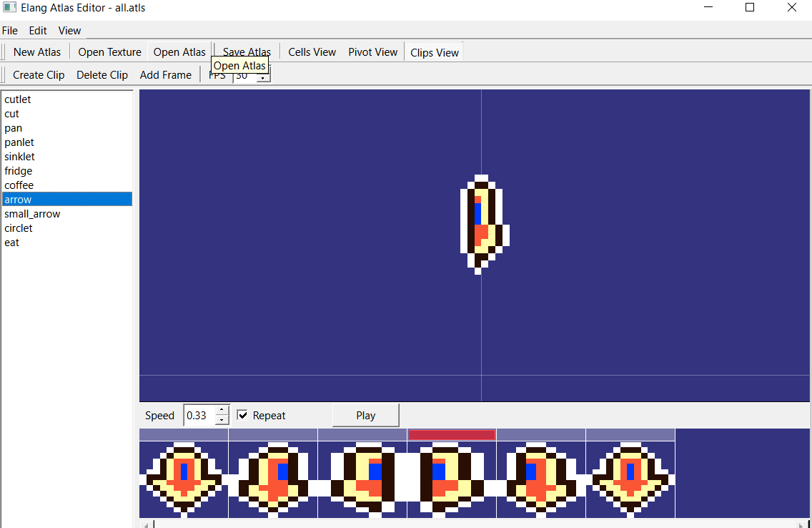This screenshot has height=528, width=812.
Task: Switch to Cells View
Action: pyautogui.click(x=312, y=52)
